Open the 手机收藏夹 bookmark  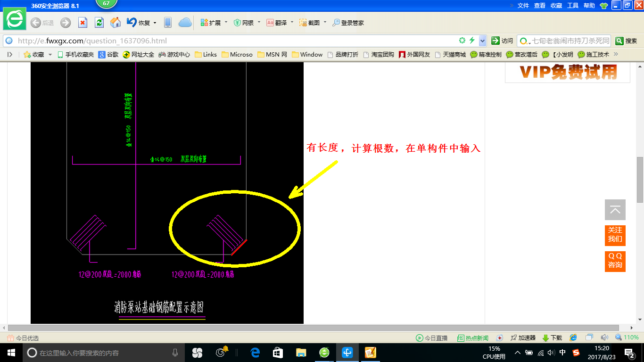[x=75, y=55]
